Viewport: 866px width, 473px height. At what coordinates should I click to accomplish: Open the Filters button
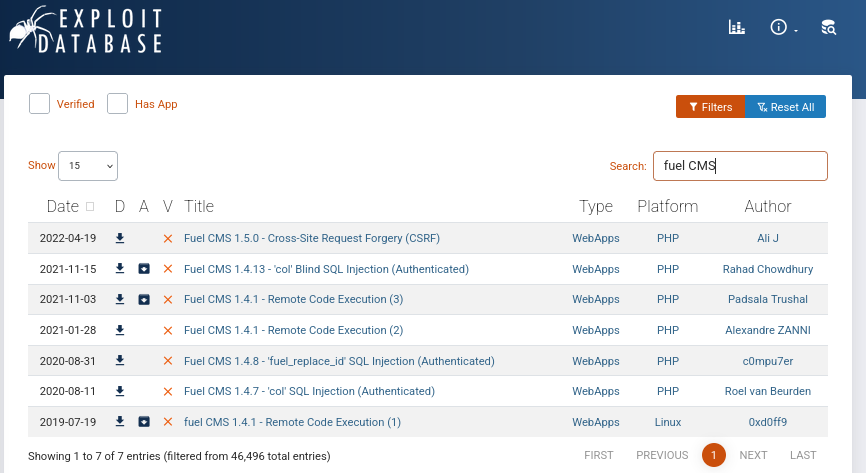click(x=710, y=107)
